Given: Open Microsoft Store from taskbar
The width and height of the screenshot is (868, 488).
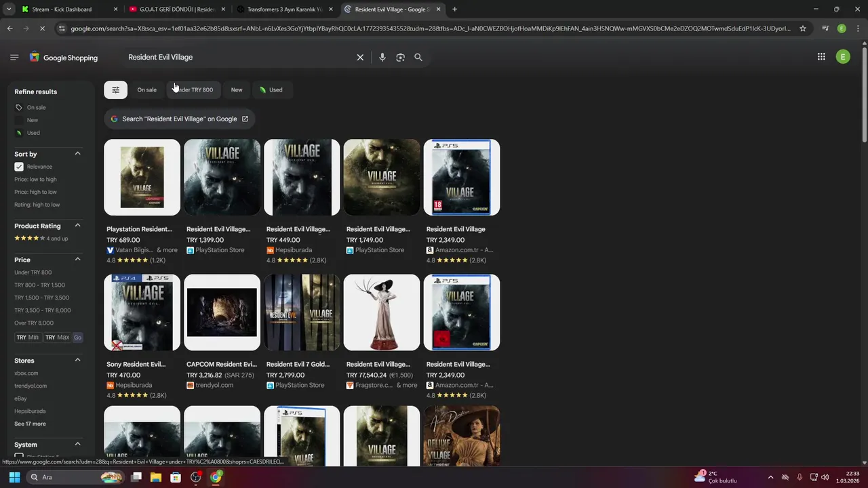Looking at the screenshot, I should 176,477.
